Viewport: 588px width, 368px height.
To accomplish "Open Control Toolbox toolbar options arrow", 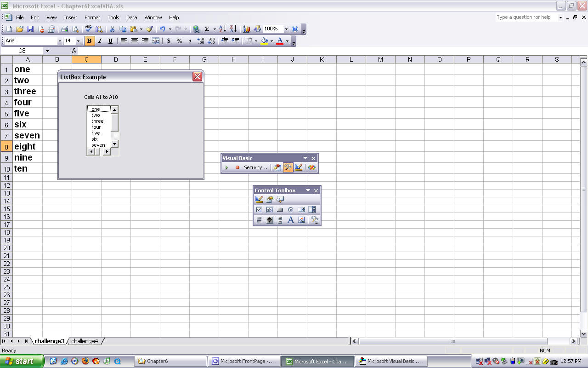I will [308, 190].
